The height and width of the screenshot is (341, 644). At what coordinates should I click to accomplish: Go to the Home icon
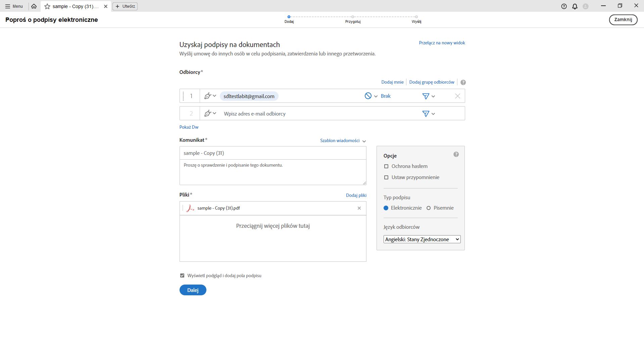34,6
